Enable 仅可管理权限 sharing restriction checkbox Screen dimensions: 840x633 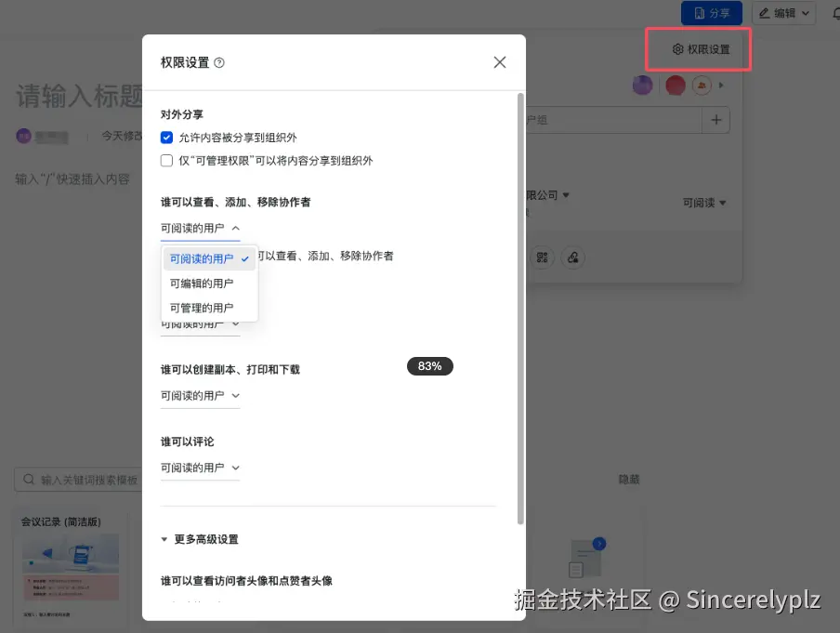point(166,160)
